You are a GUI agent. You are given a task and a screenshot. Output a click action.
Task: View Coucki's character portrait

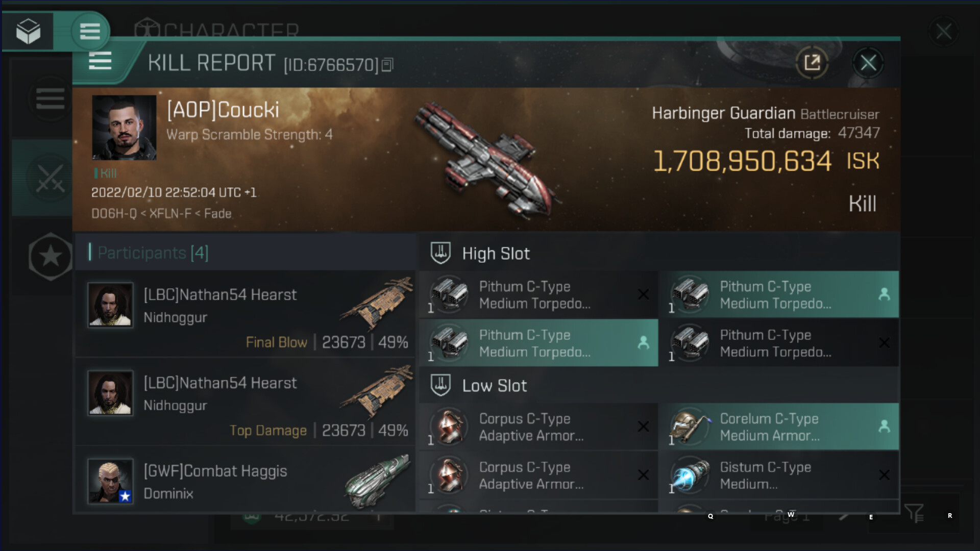pos(124,128)
